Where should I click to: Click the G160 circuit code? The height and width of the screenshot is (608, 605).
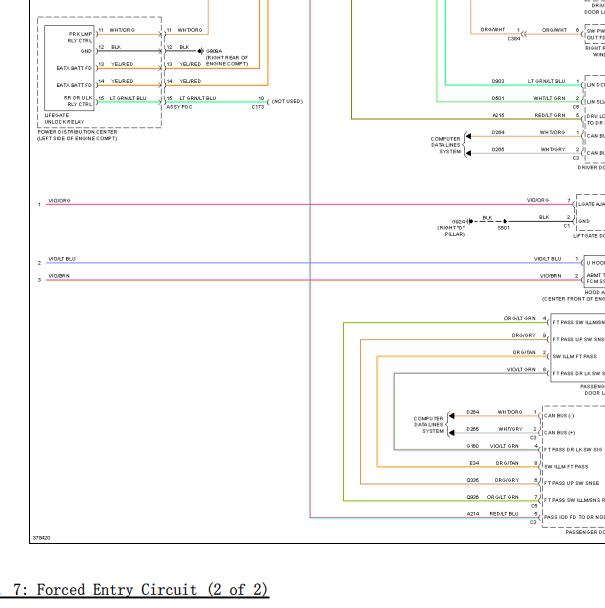tap(472, 446)
